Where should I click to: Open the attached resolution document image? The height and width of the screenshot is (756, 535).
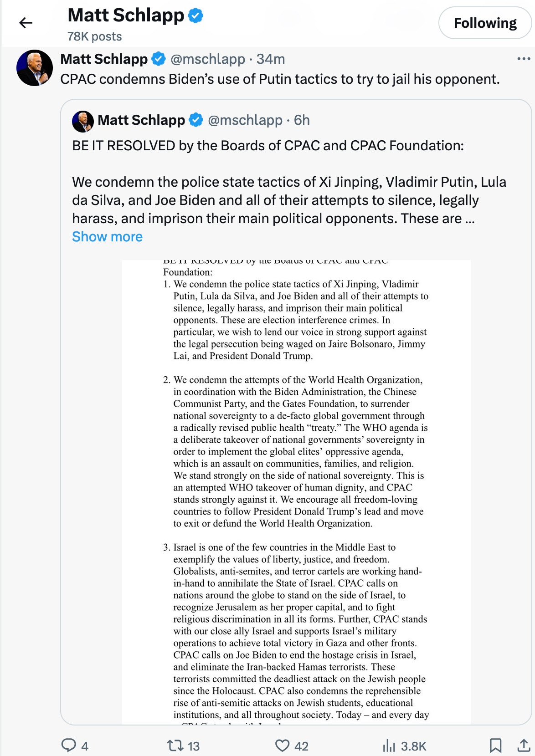point(296,492)
